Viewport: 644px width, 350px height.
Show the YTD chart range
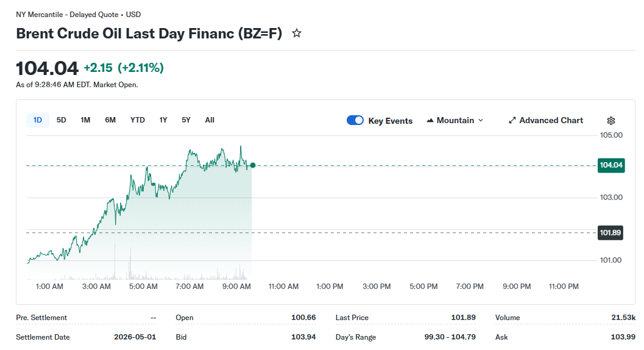pos(138,120)
